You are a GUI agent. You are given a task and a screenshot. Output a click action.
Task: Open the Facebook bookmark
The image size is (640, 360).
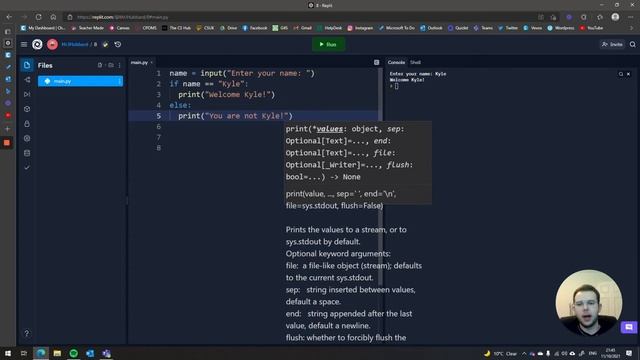(x=255, y=28)
